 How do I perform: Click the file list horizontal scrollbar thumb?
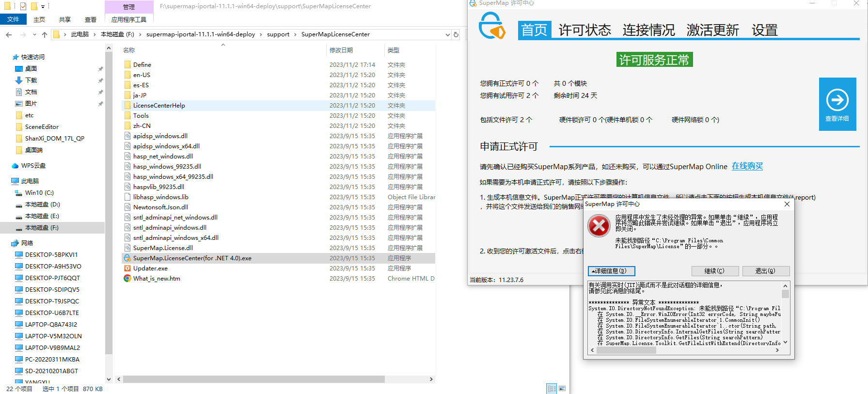tap(253, 379)
